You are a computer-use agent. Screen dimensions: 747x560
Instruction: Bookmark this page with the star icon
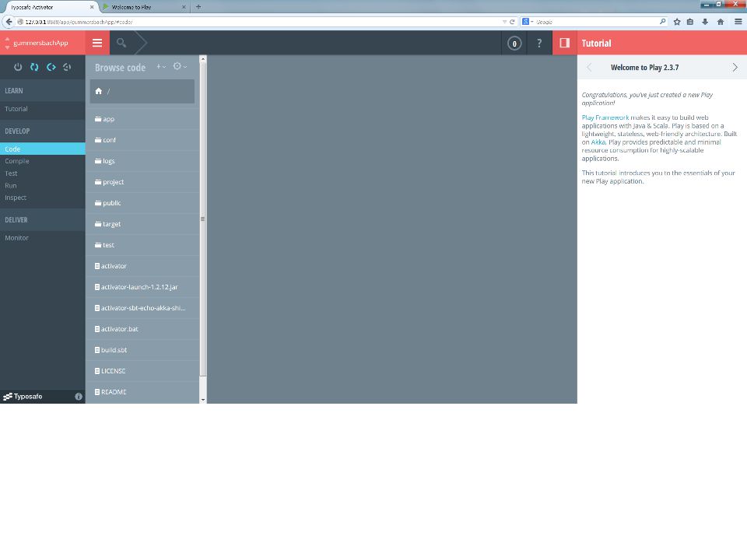[x=677, y=22]
